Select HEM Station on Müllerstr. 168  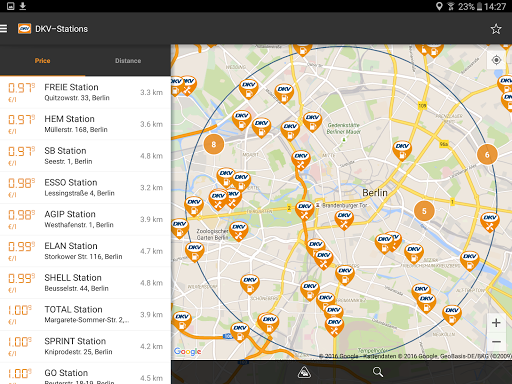85,124
